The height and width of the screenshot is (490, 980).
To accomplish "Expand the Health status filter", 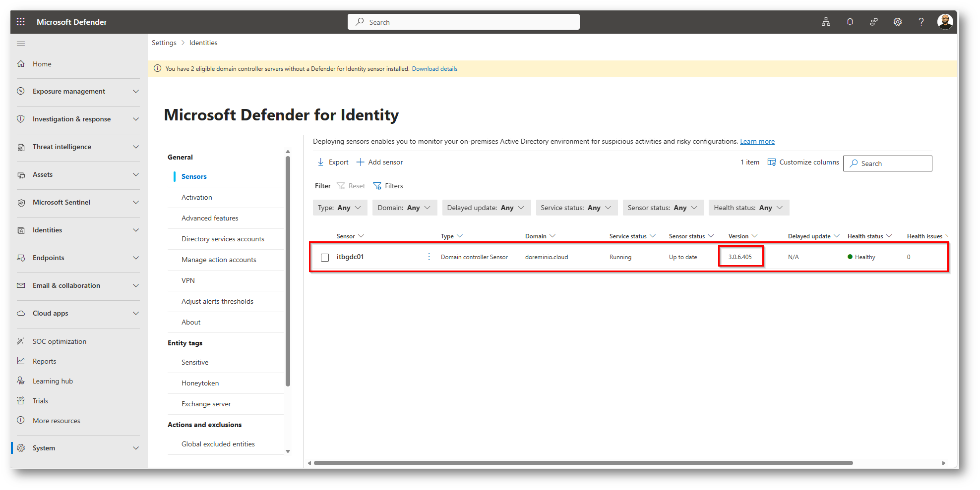I will pyautogui.click(x=748, y=208).
